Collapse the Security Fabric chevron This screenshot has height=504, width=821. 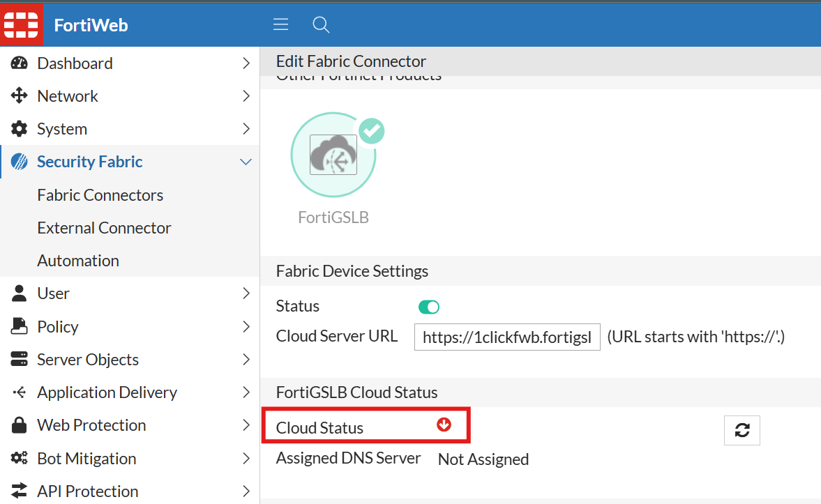246,162
